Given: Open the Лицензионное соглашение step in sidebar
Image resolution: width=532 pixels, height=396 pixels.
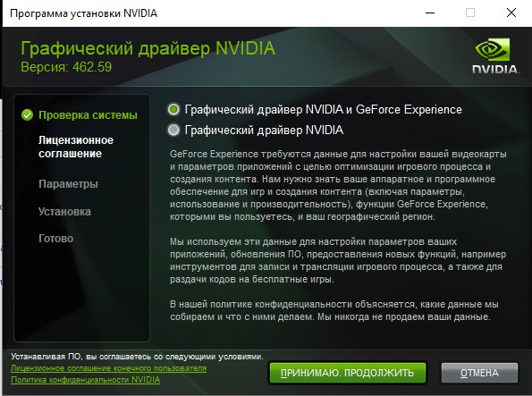Looking at the screenshot, I should click(x=76, y=147).
